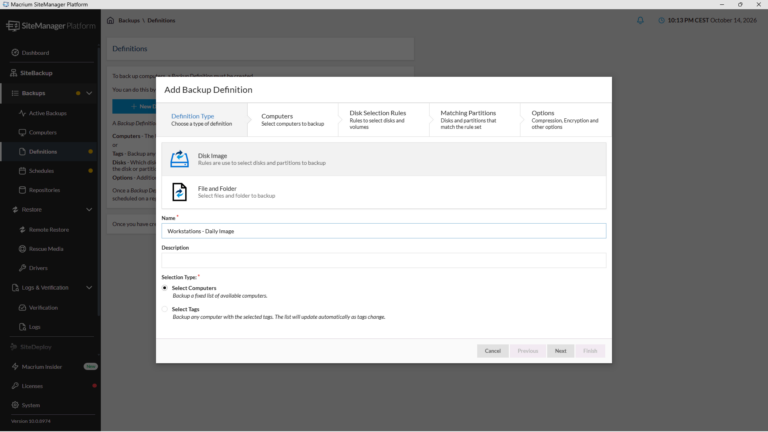Click the Macrium Insider lightning icon
768x432 pixels.
point(15,366)
